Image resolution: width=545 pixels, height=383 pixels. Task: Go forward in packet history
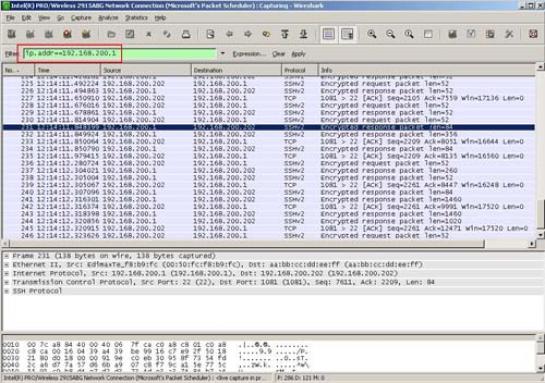point(248,34)
